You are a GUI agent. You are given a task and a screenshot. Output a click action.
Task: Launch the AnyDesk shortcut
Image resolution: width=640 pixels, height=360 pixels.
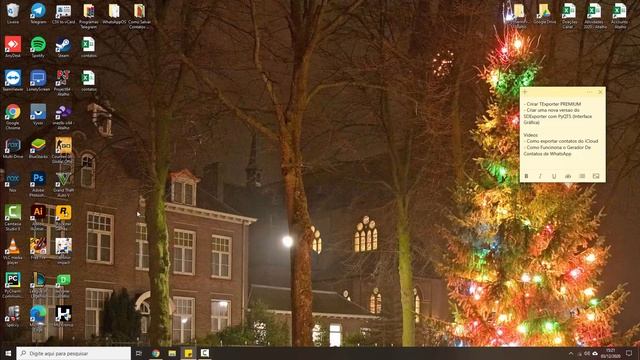coord(13,47)
